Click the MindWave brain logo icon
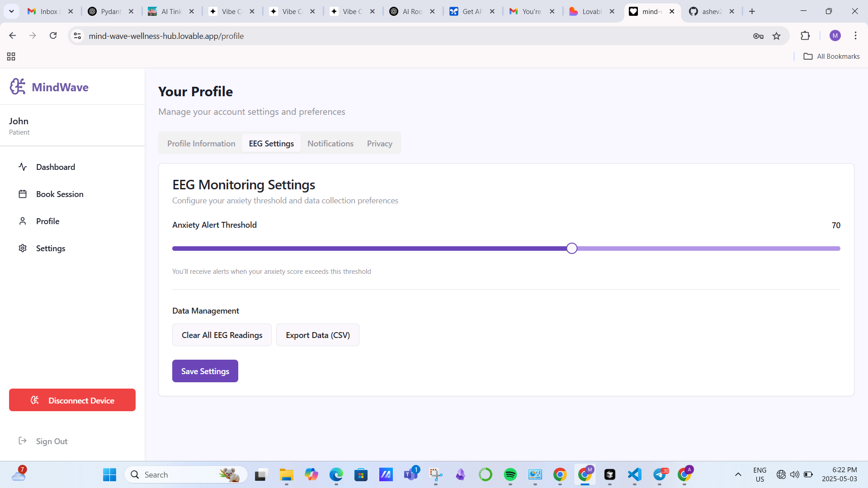 (18, 86)
